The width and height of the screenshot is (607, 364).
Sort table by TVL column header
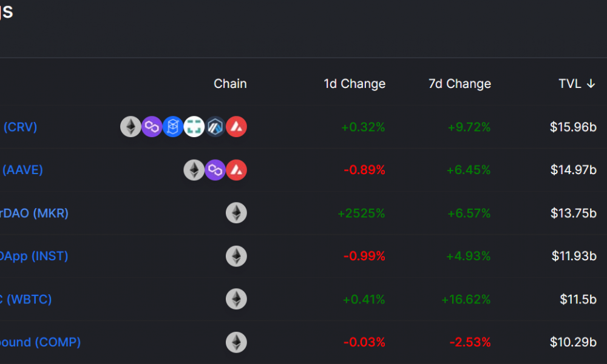[x=577, y=84]
